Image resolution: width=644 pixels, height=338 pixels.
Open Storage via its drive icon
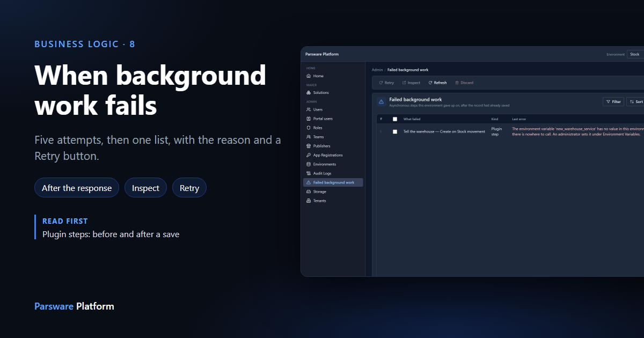[308, 192]
